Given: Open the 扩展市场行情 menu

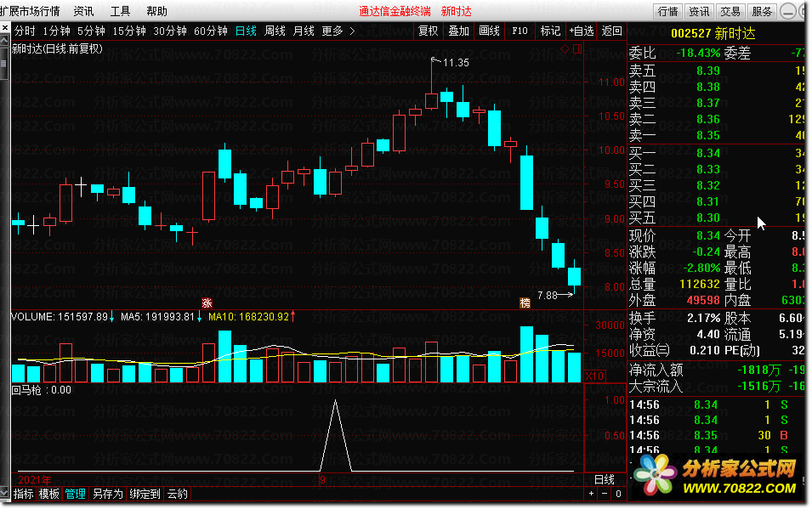Looking at the screenshot, I should pos(30,11).
